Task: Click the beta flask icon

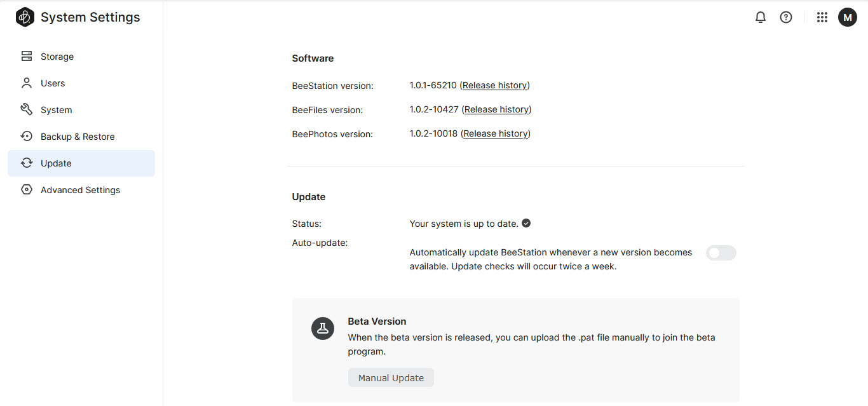Action: pos(323,328)
